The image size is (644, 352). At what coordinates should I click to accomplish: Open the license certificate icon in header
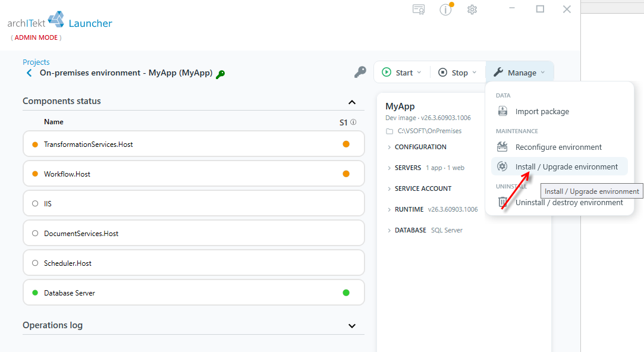pos(419,10)
